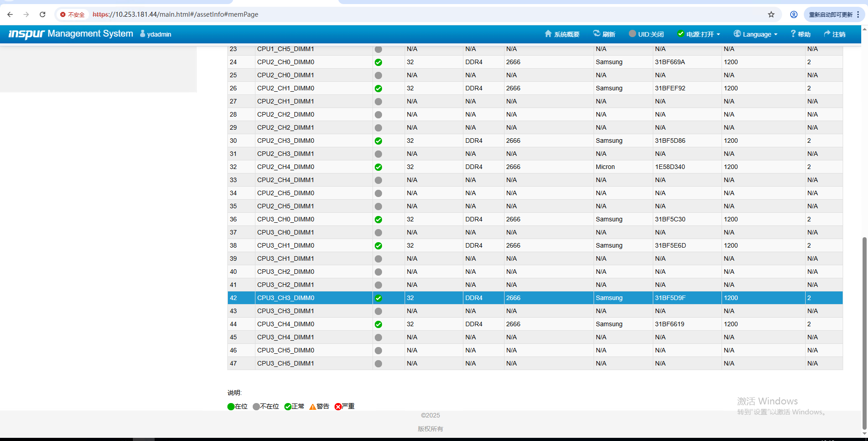Screen dimensions: 868x441
Task: Click DDR4 type cell in row 36
Action: (x=474, y=219)
